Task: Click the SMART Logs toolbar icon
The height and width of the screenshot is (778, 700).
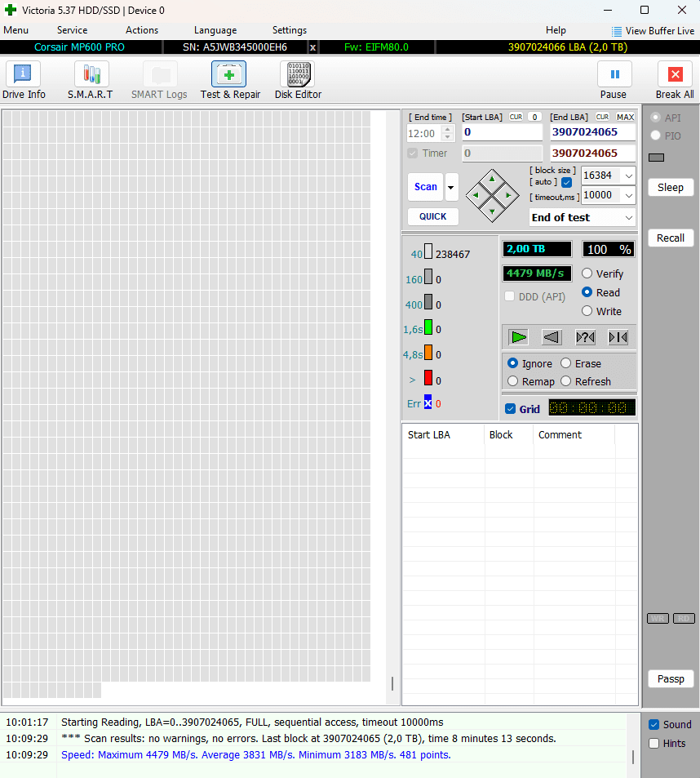Action: point(160,74)
